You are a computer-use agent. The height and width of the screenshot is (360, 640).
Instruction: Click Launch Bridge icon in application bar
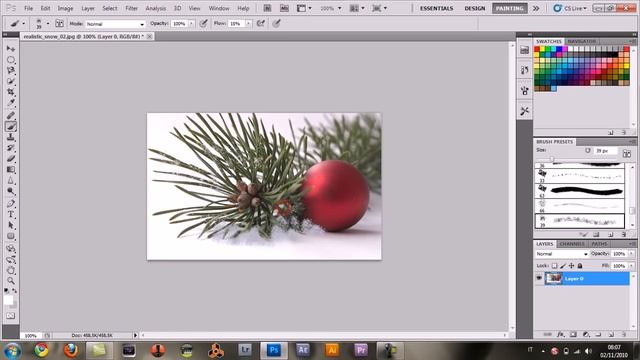[267, 8]
